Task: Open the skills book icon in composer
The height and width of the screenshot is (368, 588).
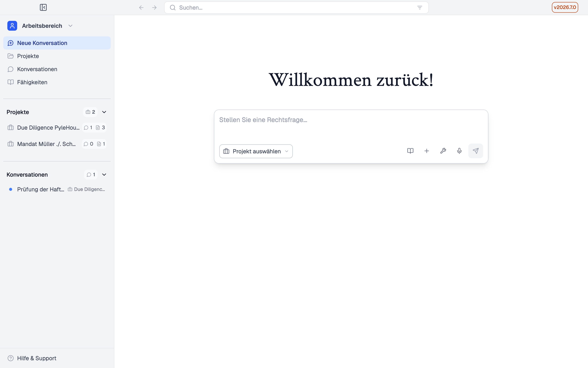Action: tap(410, 151)
